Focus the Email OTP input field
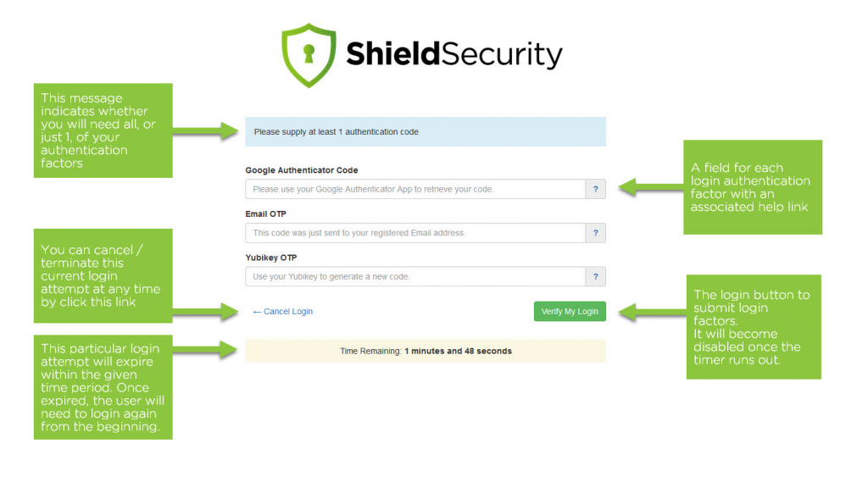The width and height of the screenshot is (868, 488). pyautogui.click(x=415, y=233)
